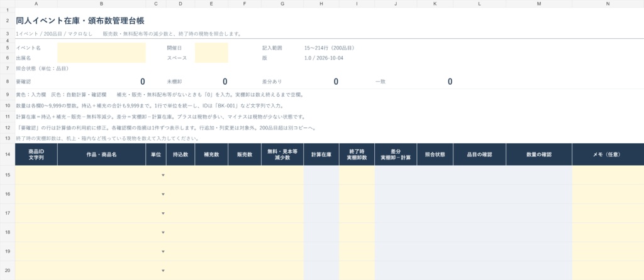Viewport: 644px width, 280px height.
Task: Click the 終了時実棚卸数 cell in row 19
Action: coord(357,251)
